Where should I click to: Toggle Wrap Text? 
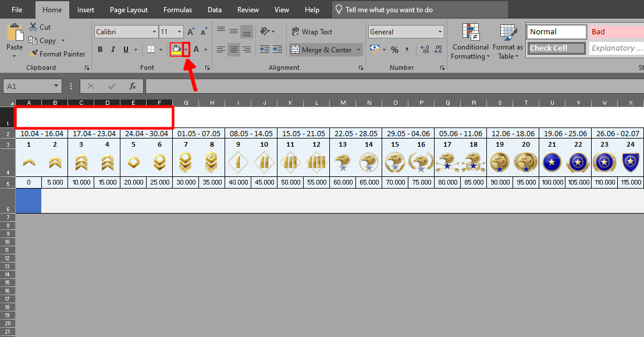tap(312, 31)
